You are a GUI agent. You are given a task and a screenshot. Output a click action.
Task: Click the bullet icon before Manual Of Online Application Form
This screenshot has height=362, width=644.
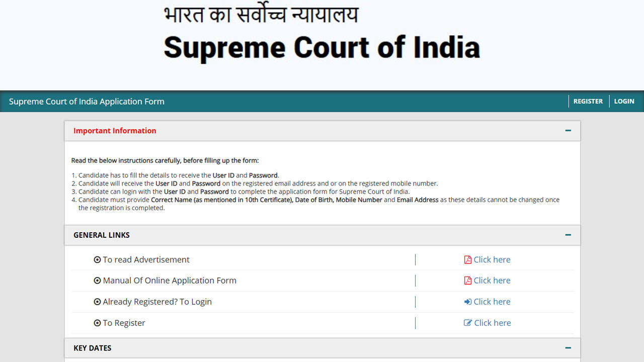[x=97, y=281]
